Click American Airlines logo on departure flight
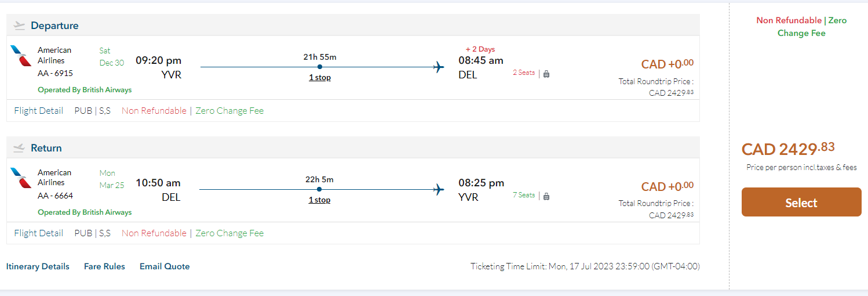Image resolution: width=868 pixels, height=296 pixels. click(21, 56)
